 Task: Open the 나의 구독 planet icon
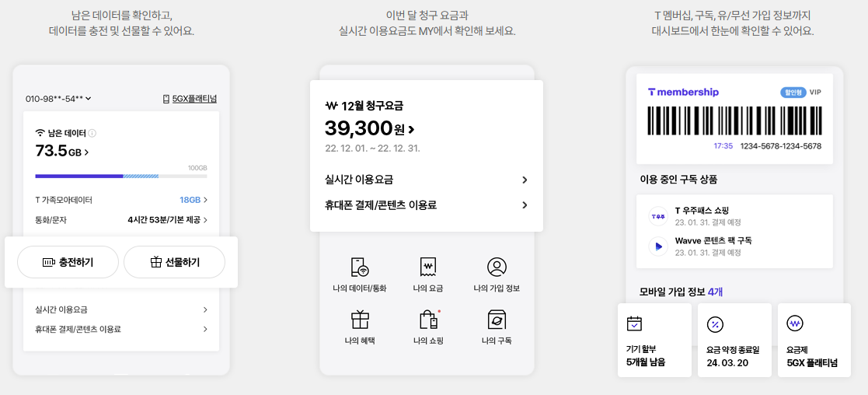pos(497,320)
